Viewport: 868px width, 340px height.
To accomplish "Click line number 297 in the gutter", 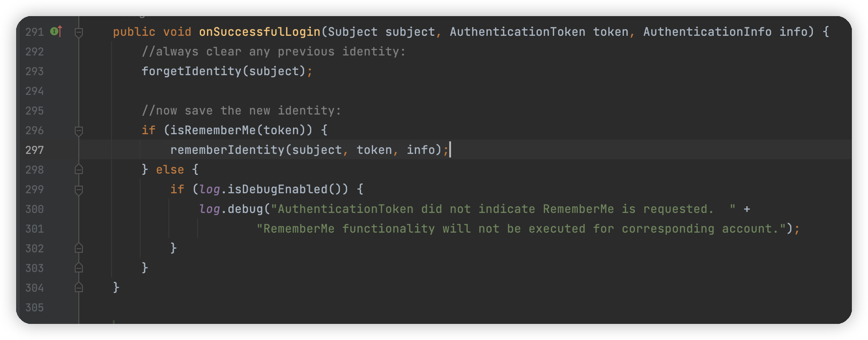I will click(x=34, y=150).
